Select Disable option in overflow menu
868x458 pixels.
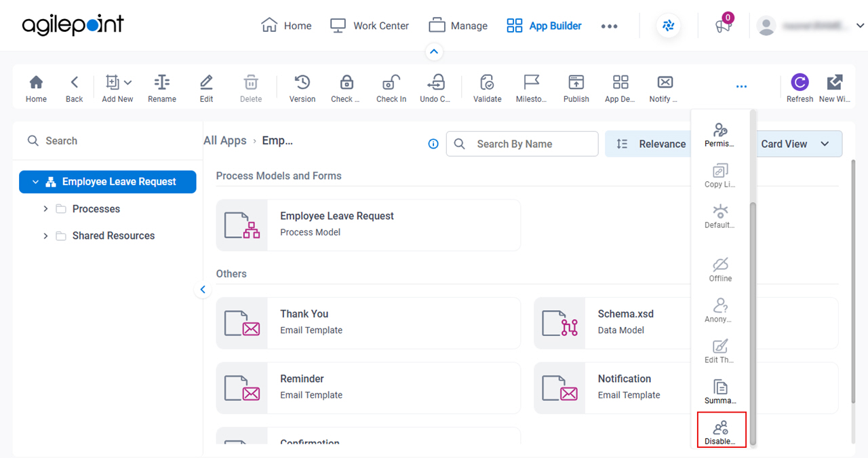coord(722,430)
